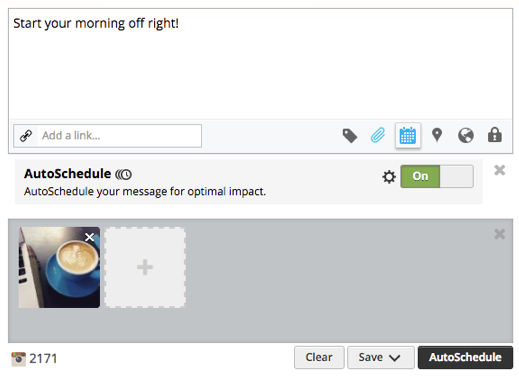Open the calendar scheduling icon
The height and width of the screenshot is (379, 519).
[408, 135]
